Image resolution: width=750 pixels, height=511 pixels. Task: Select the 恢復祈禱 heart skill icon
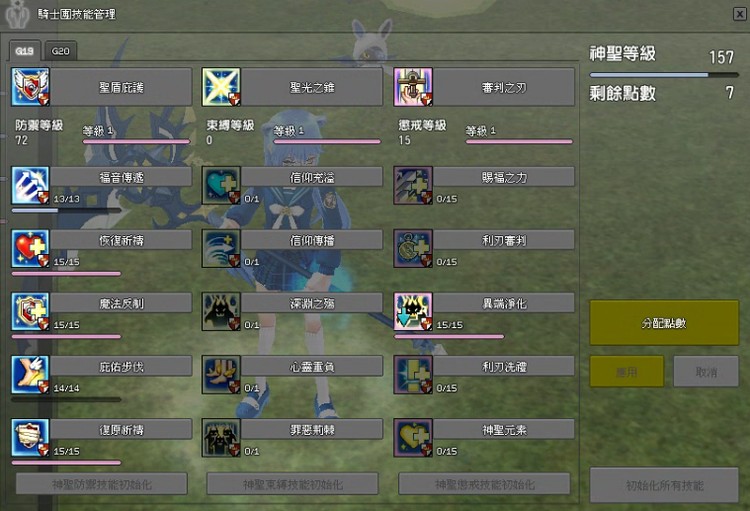pos(30,249)
